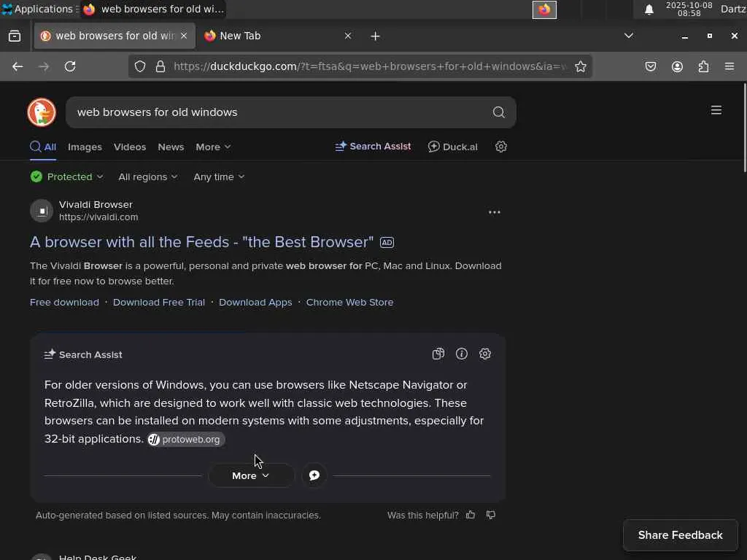The height and width of the screenshot is (560, 747).
Task: Open the https://vivaldi.com URL link
Action: (98, 217)
